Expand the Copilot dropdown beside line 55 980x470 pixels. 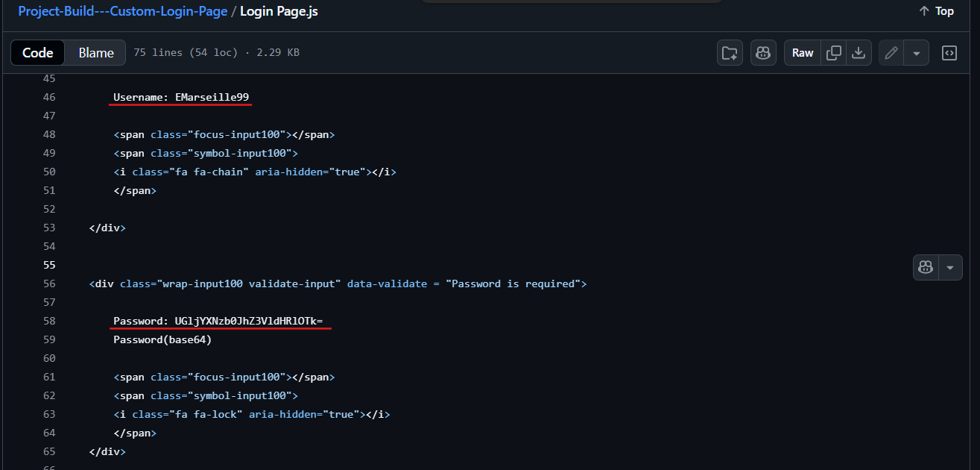pos(950,267)
